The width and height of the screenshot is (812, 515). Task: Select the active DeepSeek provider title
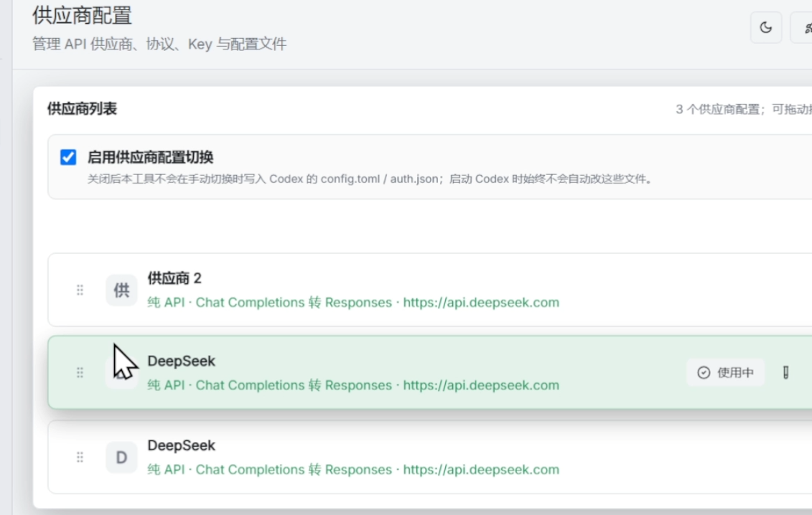pos(181,362)
